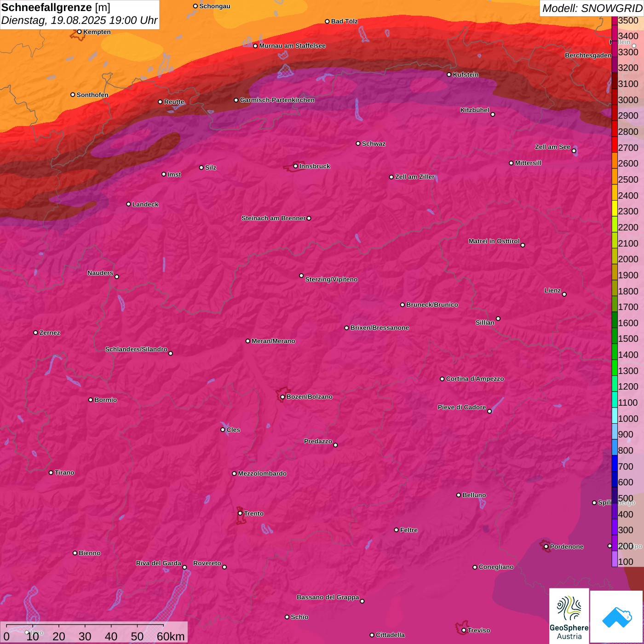Viewport: 644px width, 644px height.
Task: Click the Brixen/Bressanone label
Action: tap(379, 328)
